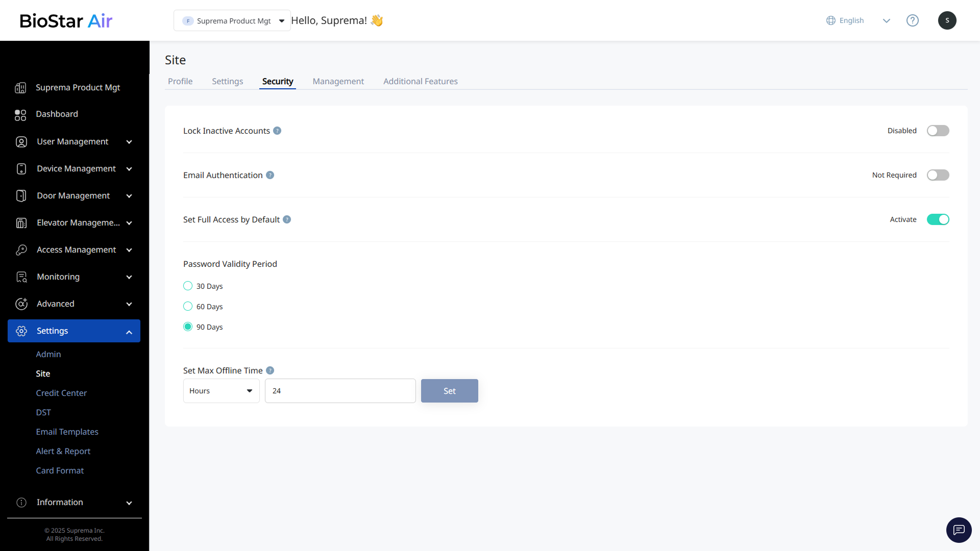
Task: Select the 30 Days password validity option
Action: pyautogui.click(x=188, y=286)
